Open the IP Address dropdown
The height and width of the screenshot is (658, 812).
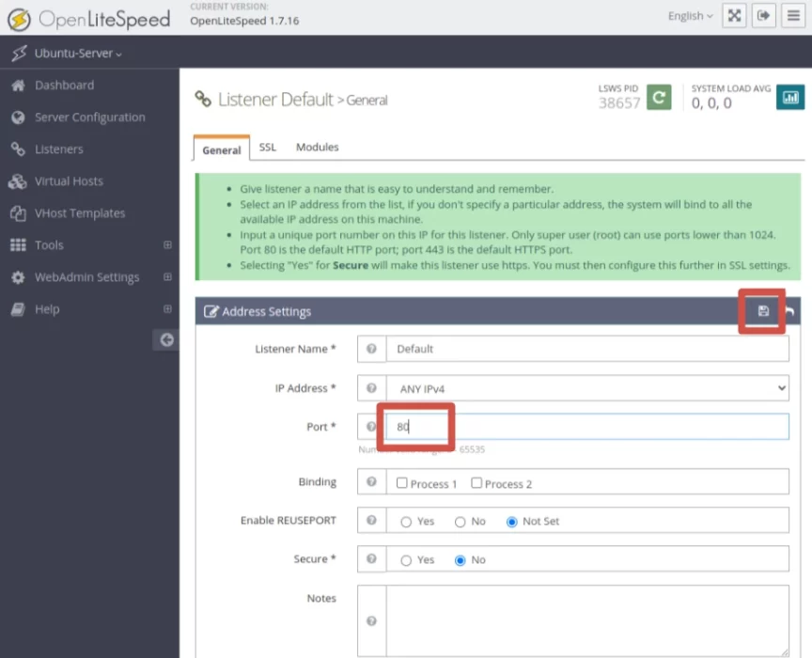(587, 388)
